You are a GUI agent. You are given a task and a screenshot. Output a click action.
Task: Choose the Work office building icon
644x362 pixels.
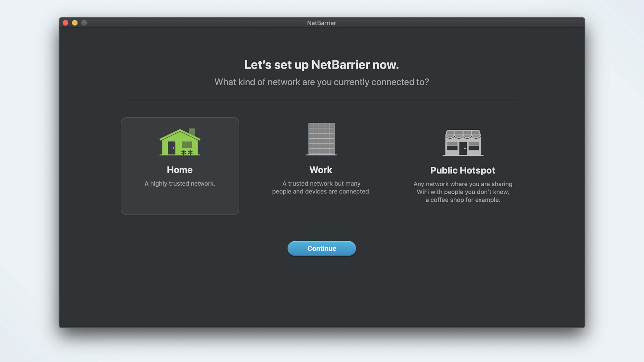coord(321,139)
